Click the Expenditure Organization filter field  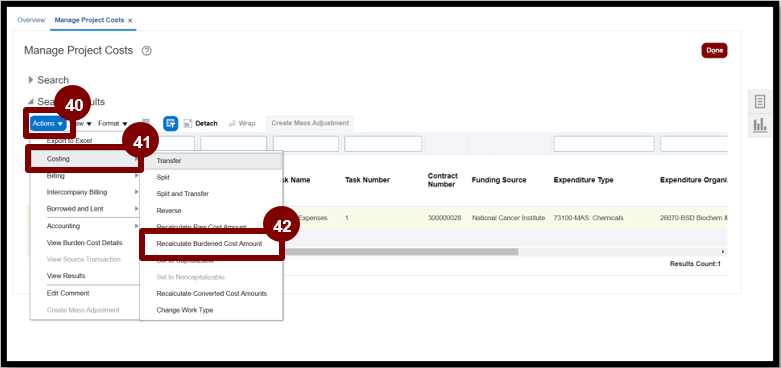[693, 144]
